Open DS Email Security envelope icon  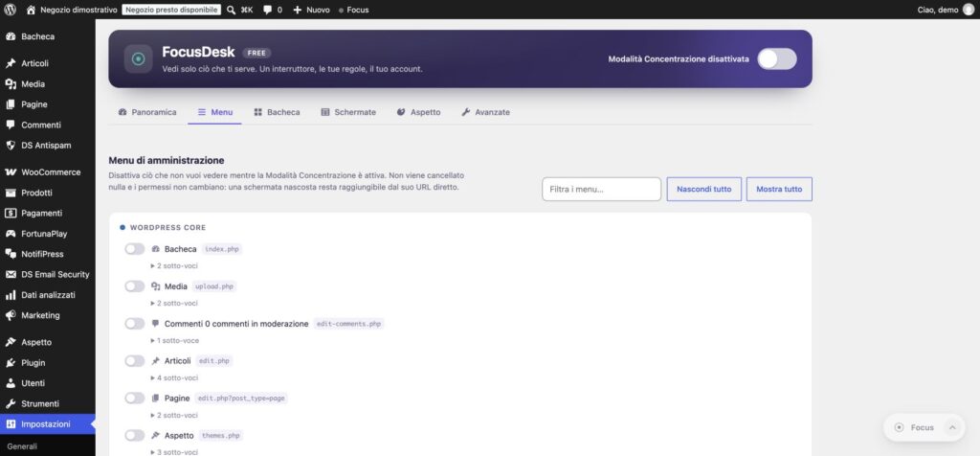click(x=10, y=275)
